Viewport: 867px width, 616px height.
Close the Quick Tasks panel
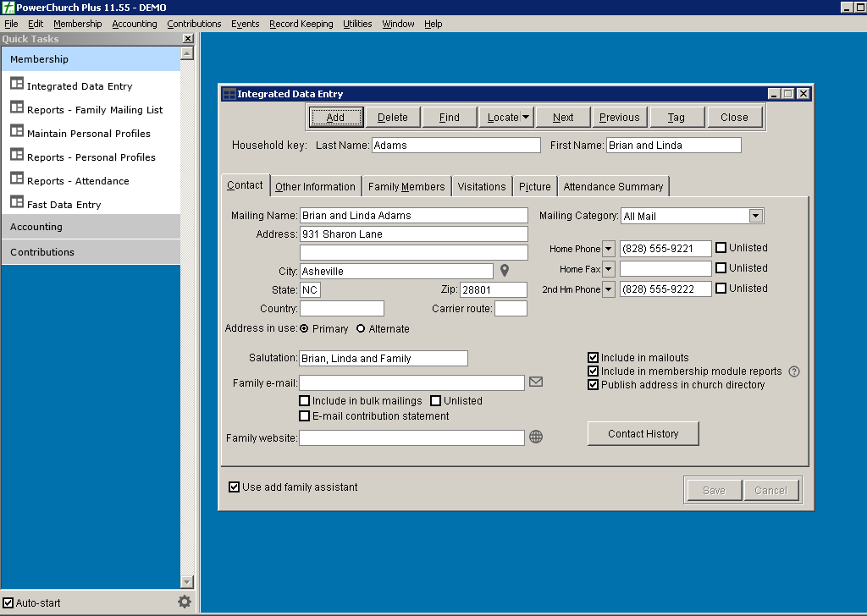coord(188,39)
